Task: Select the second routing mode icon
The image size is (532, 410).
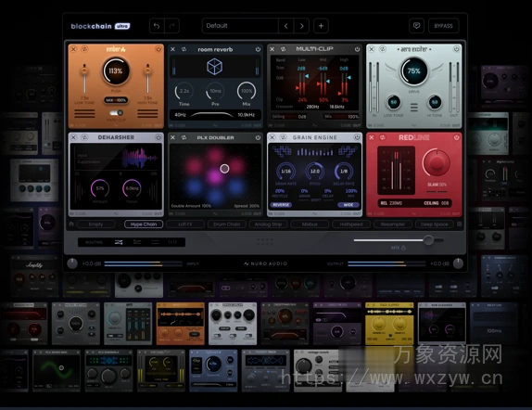Action: (137, 242)
